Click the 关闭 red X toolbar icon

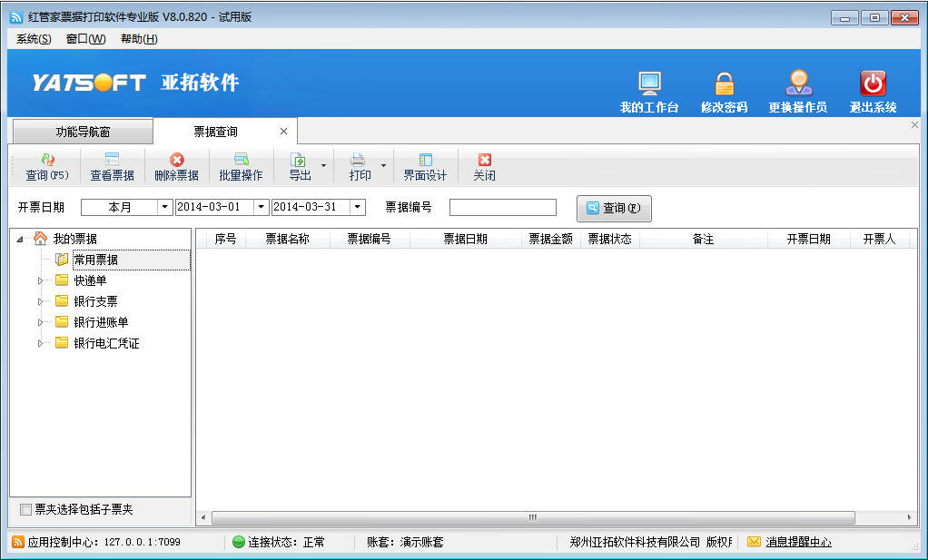485,160
